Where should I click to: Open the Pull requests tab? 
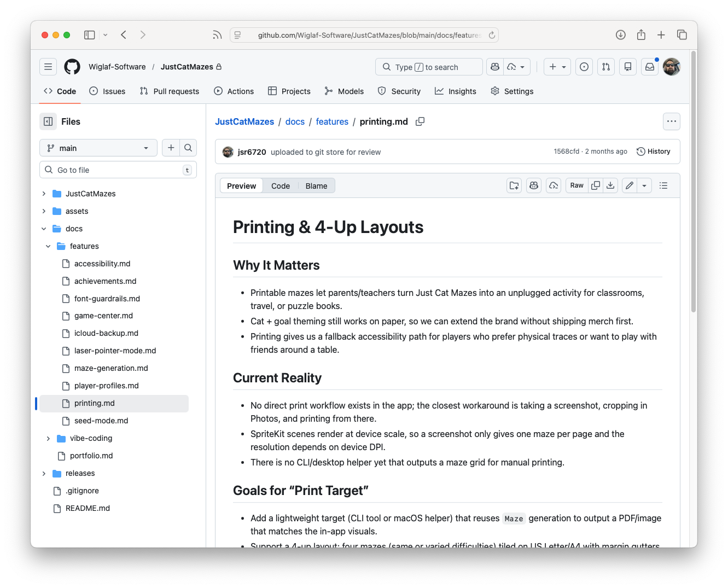[x=170, y=91]
